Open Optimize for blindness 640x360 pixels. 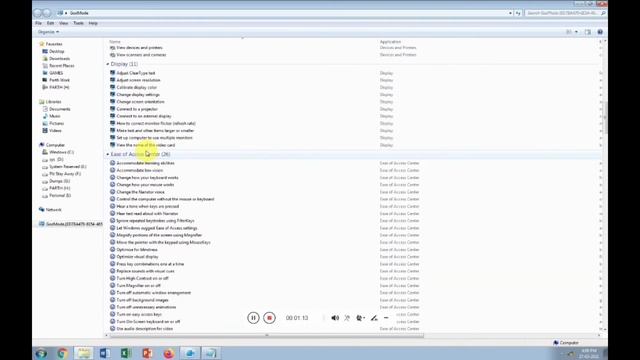137,249
